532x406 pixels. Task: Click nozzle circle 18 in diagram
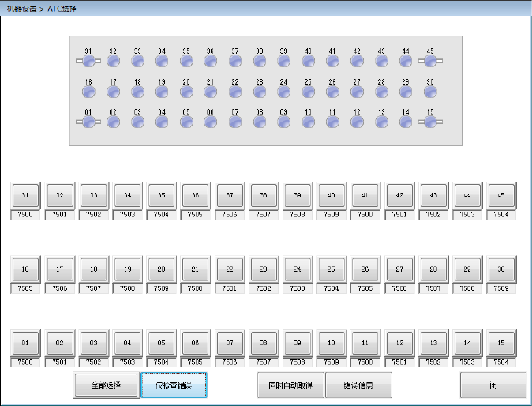coord(137,92)
